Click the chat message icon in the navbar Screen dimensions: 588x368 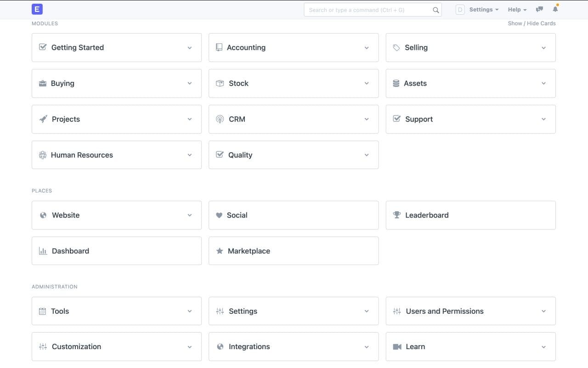coord(539,9)
